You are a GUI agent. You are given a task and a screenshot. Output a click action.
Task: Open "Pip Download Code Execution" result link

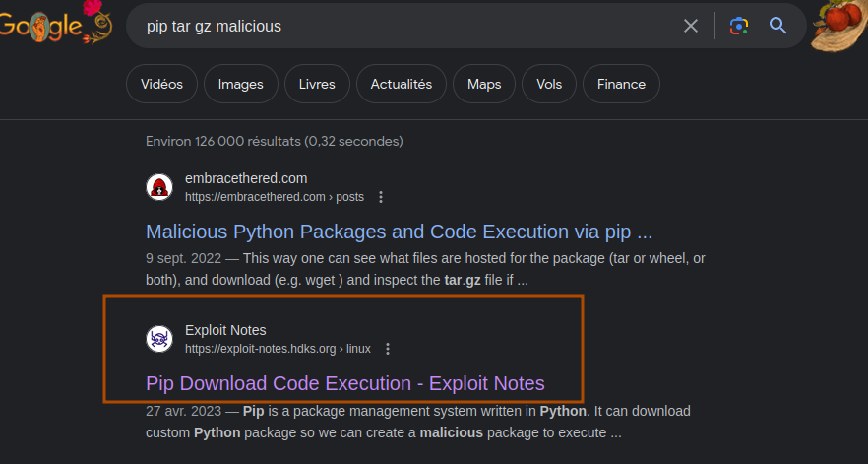(344, 383)
